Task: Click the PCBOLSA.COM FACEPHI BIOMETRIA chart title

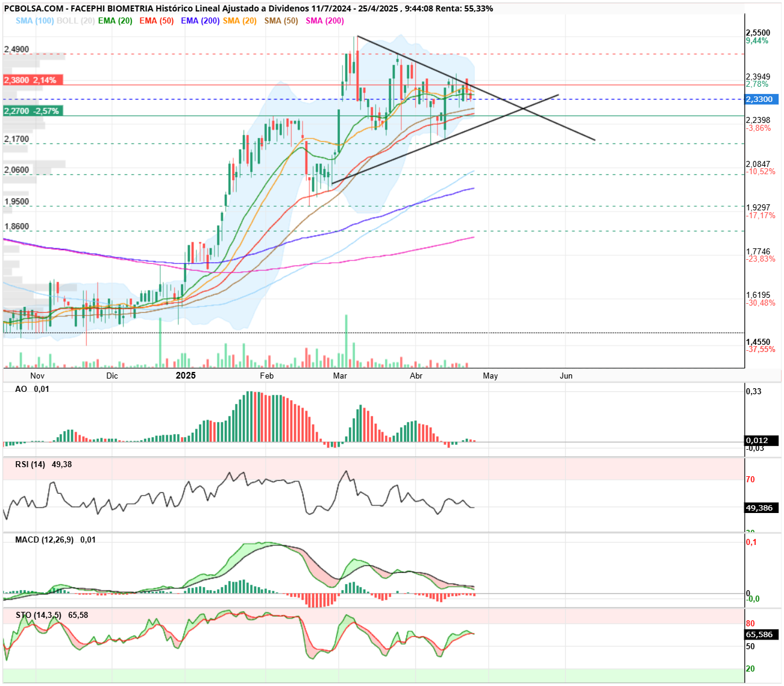Action: (248, 8)
